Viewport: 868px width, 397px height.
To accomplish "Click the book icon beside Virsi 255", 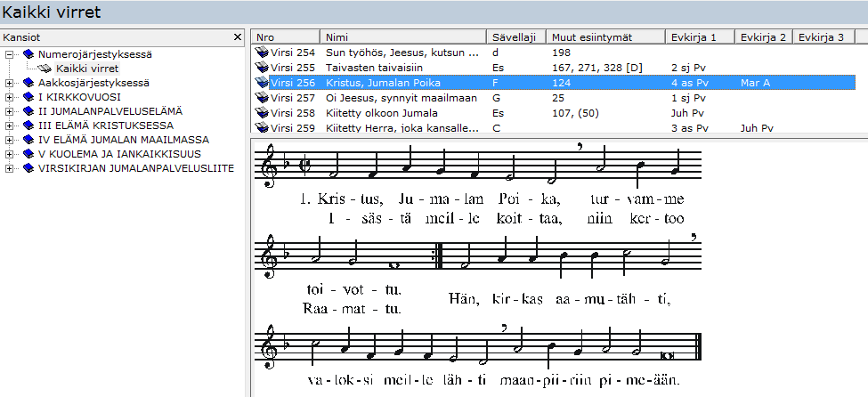I will click(x=261, y=68).
